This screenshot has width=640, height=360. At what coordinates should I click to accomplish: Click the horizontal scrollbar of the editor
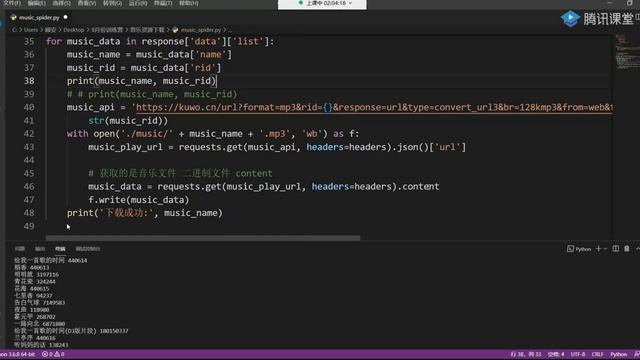click(x=203, y=238)
